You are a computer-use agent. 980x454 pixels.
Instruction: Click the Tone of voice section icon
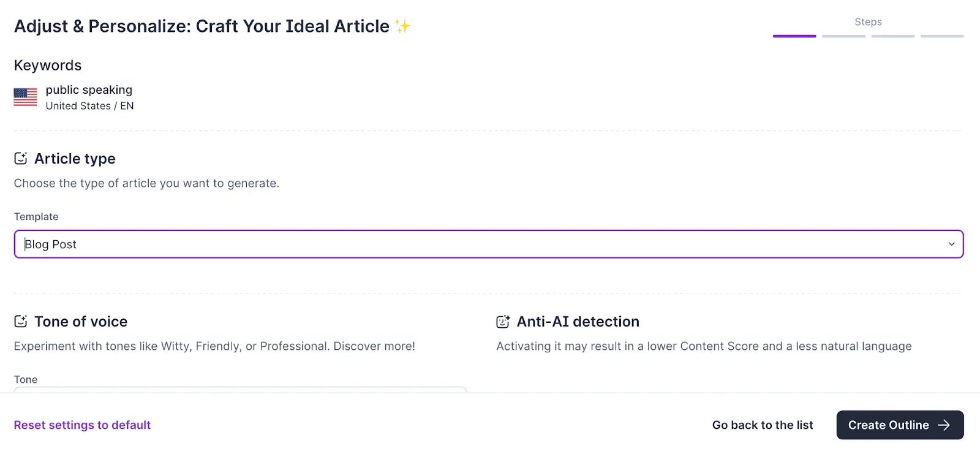point(21,322)
